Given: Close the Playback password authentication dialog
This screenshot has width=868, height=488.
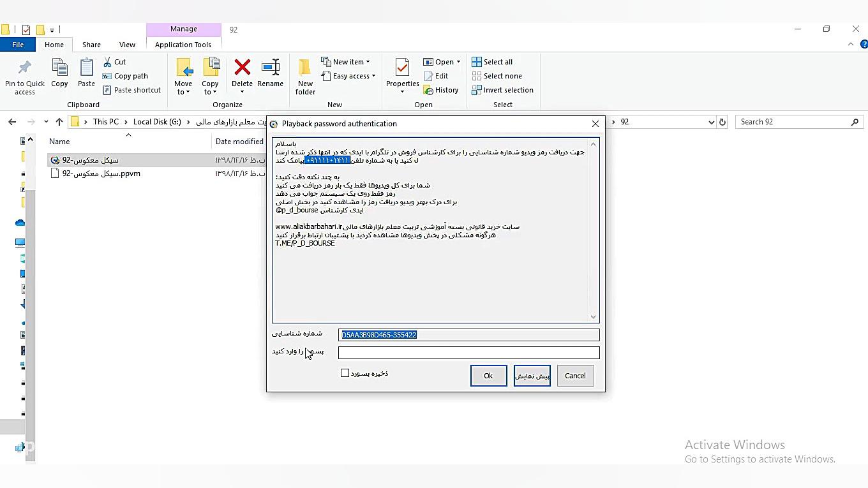Looking at the screenshot, I should click(x=595, y=124).
